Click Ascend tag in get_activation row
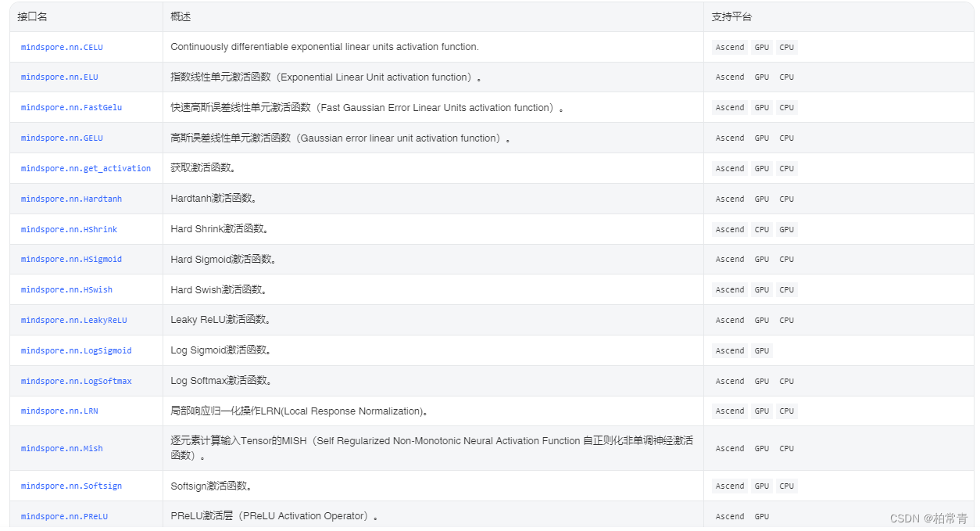The width and height of the screenshot is (980, 531). click(730, 169)
